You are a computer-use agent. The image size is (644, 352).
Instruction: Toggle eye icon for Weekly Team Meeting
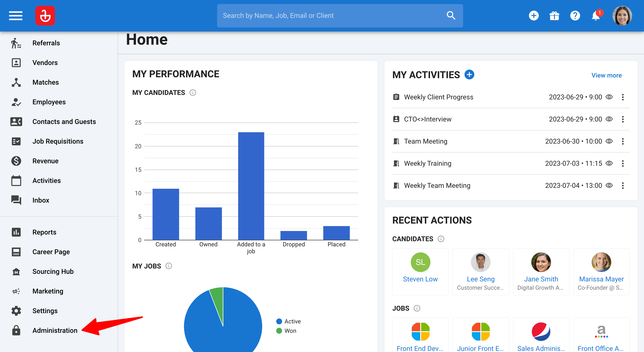[x=609, y=185]
